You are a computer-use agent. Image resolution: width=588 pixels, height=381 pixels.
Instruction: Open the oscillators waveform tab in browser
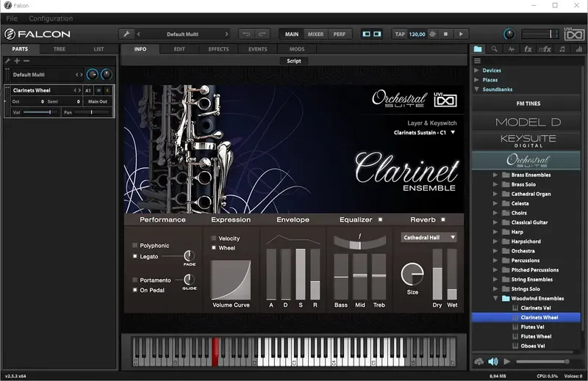click(x=512, y=49)
